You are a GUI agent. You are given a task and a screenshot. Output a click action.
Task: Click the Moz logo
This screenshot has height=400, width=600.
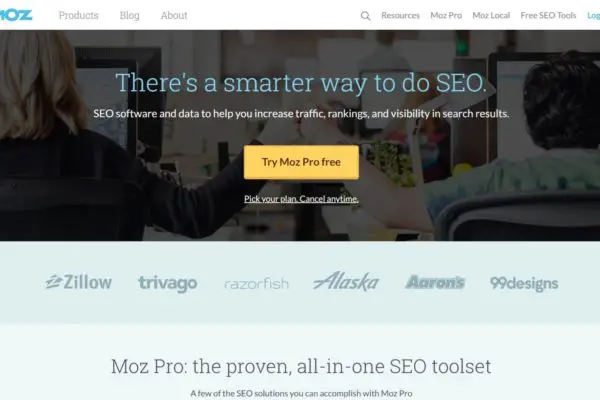point(16,15)
